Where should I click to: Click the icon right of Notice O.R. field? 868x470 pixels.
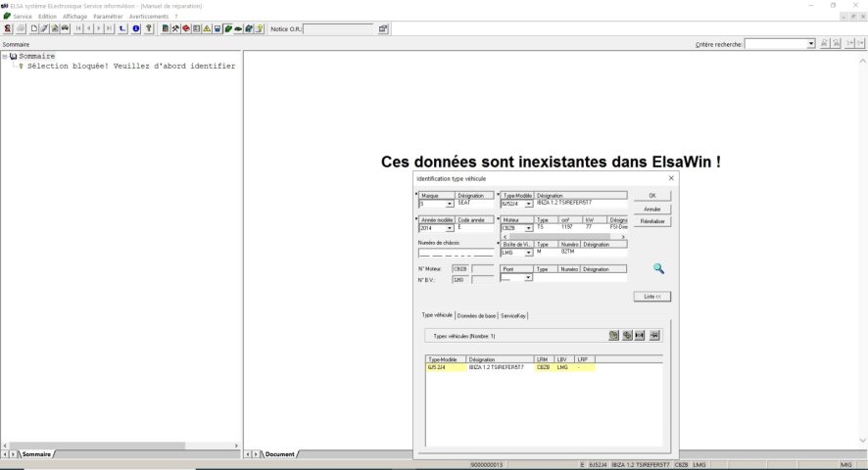[x=382, y=28]
